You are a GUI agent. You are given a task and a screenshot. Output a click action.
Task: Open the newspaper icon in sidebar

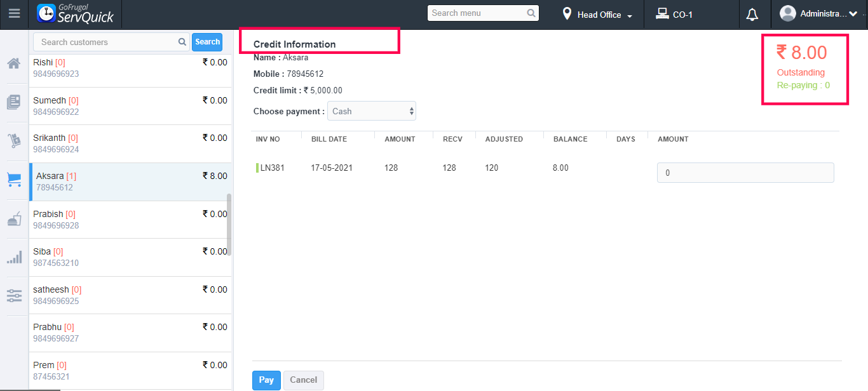pos(14,102)
